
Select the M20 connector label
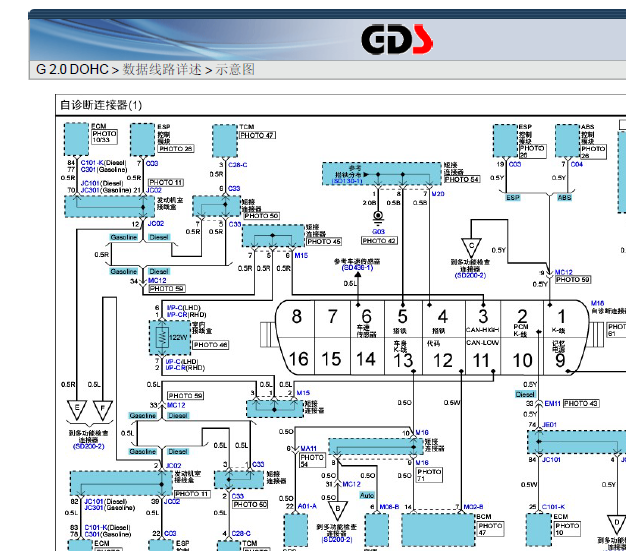438,194
